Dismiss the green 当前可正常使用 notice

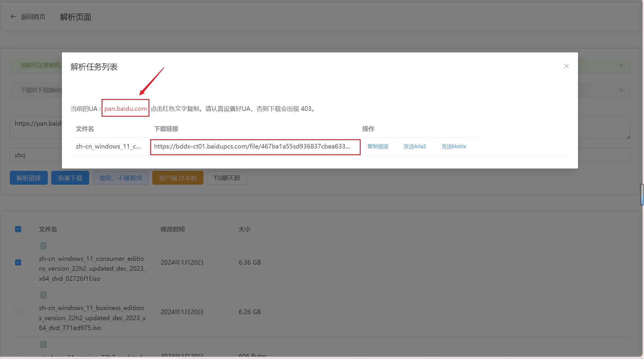621,65
